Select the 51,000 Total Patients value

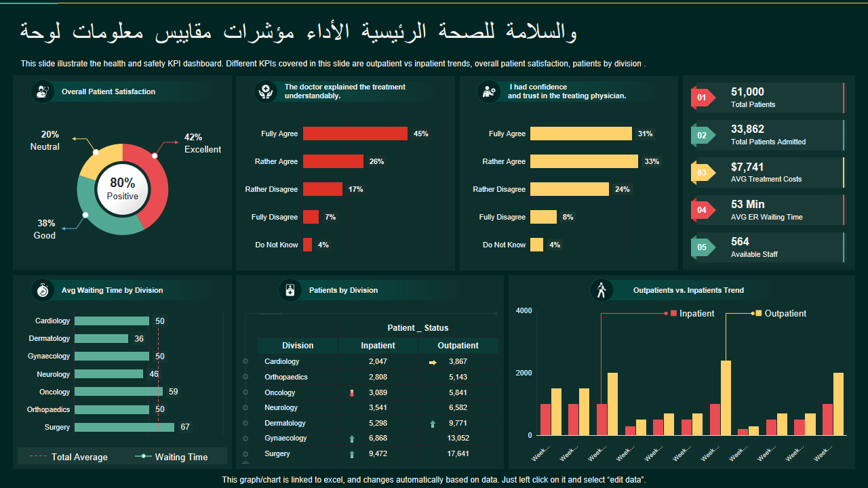coord(747,91)
